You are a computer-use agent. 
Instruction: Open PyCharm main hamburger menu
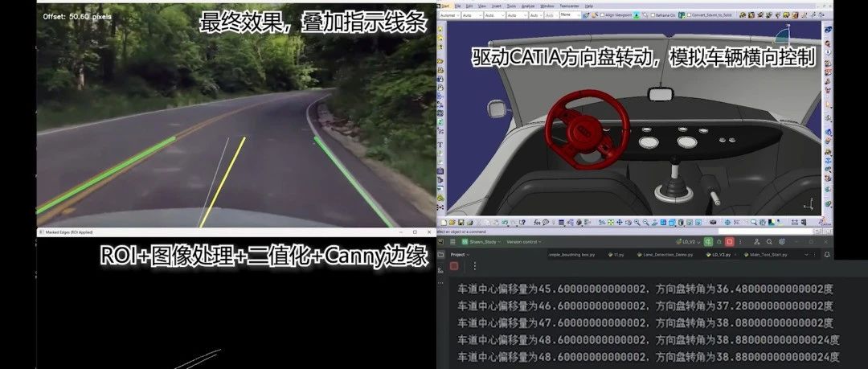pyautogui.click(x=452, y=241)
